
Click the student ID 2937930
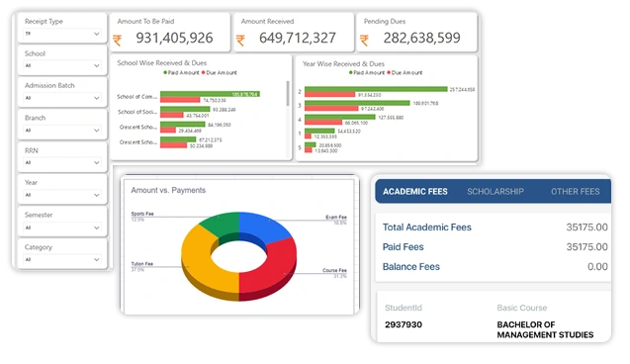coord(404,324)
